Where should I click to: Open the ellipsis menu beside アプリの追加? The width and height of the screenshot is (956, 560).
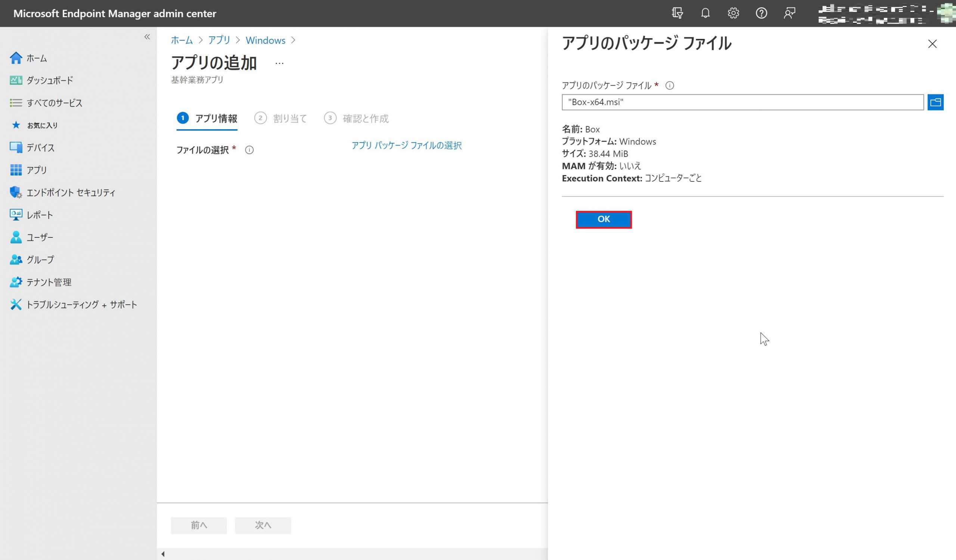[x=279, y=63]
